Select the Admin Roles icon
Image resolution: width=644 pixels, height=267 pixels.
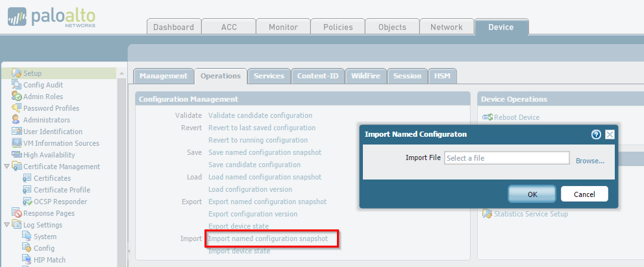(x=17, y=97)
